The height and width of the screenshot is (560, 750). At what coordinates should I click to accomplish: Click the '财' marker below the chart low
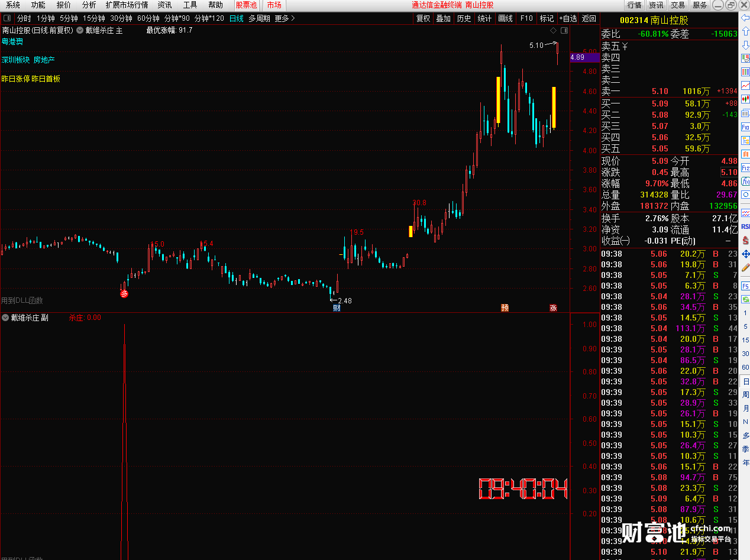point(337,307)
